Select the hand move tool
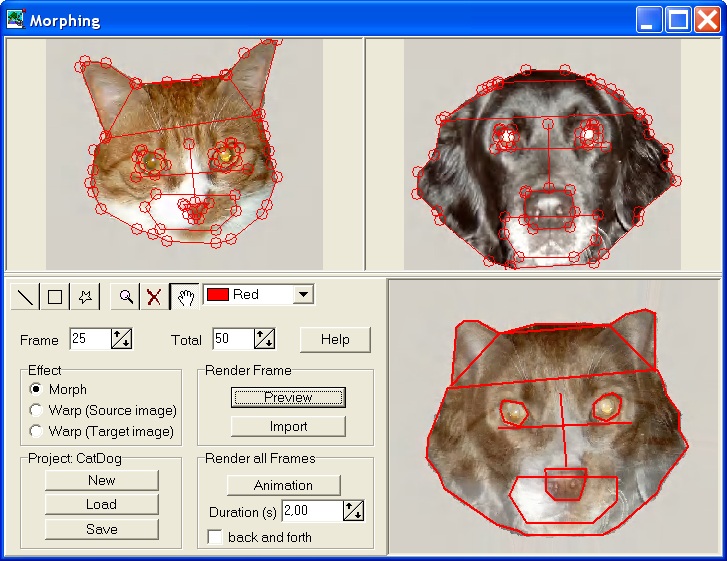 185,296
